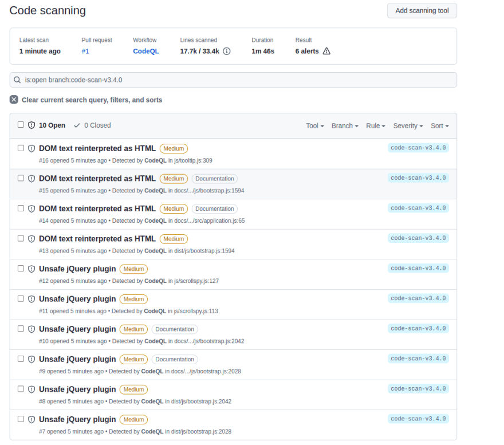Open alert #7 Unsafe jQuery plugin title
This screenshot has width=504, height=445.
coord(77,420)
